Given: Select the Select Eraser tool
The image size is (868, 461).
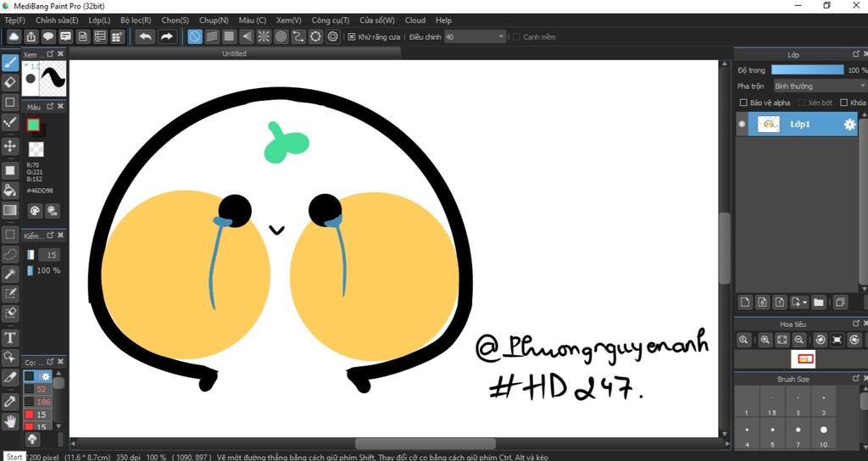Looking at the screenshot, I should point(10,314).
